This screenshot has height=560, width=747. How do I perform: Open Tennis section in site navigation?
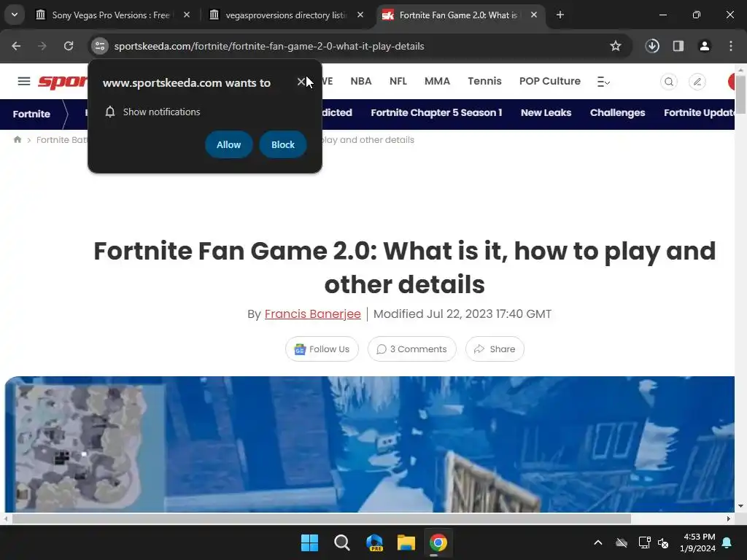click(x=484, y=81)
